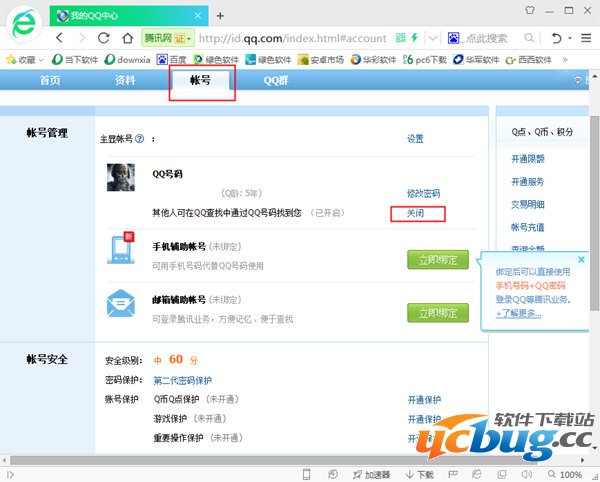Open 帐号充值 in sidebar
This screenshot has width=600, height=482.
click(528, 228)
